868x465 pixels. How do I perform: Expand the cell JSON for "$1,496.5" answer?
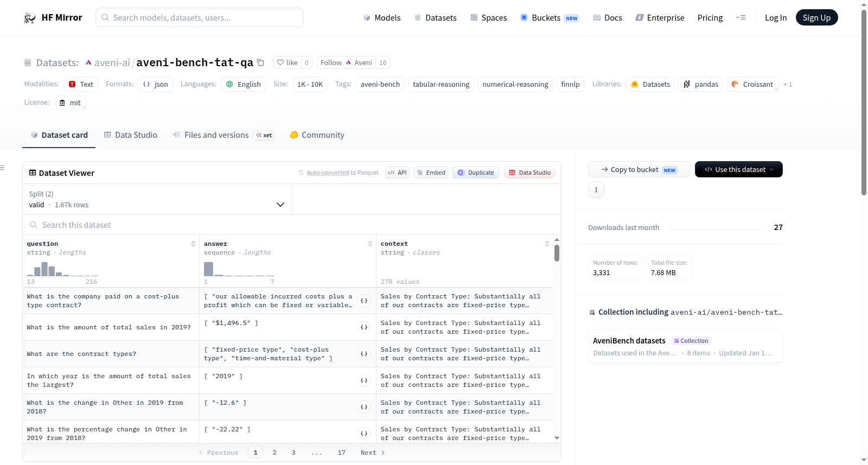point(364,327)
